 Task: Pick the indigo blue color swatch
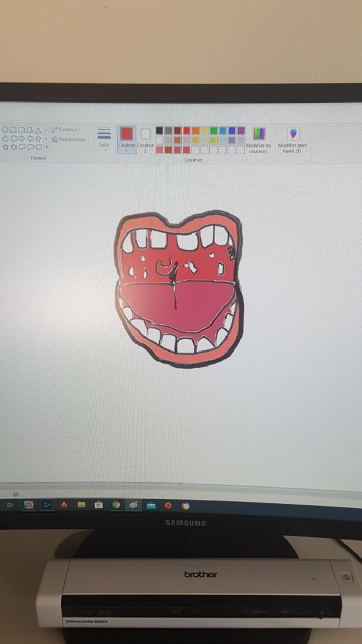tap(232, 130)
